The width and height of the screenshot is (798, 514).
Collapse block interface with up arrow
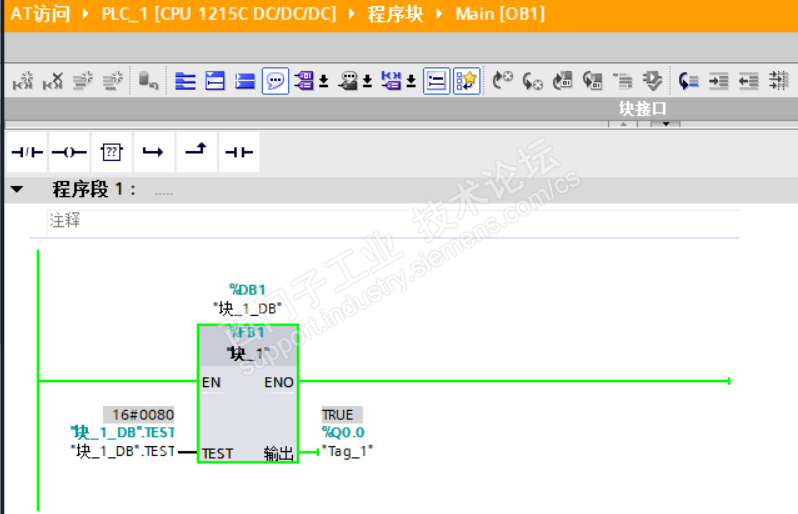(x=623, y=124)
